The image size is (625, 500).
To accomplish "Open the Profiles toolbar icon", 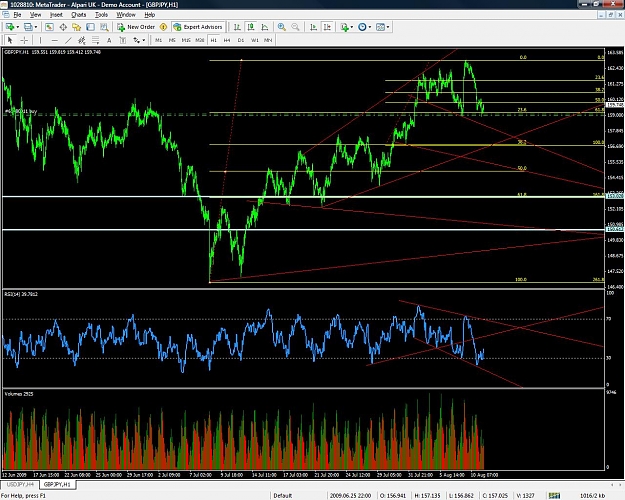I will click(x=28, y=27).
